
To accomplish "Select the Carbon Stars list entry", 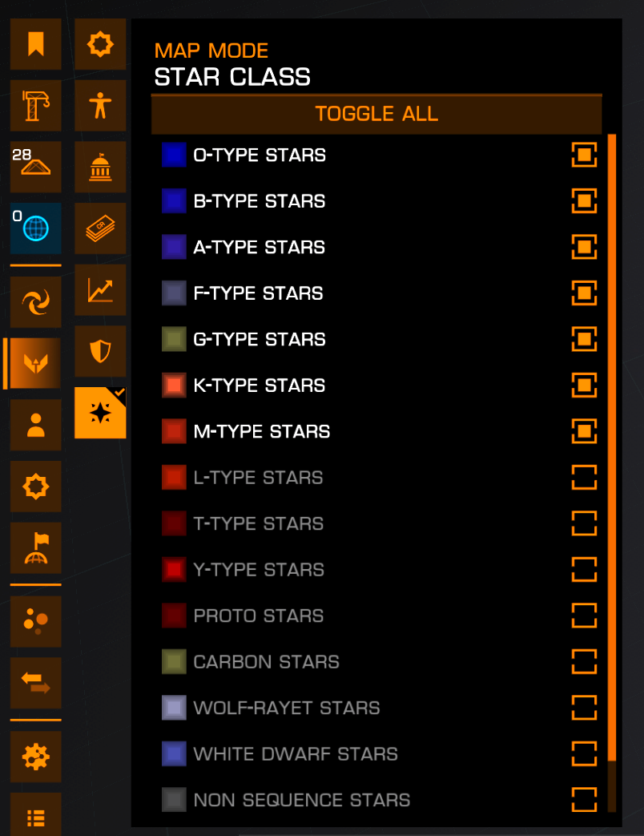I will 376,661.
